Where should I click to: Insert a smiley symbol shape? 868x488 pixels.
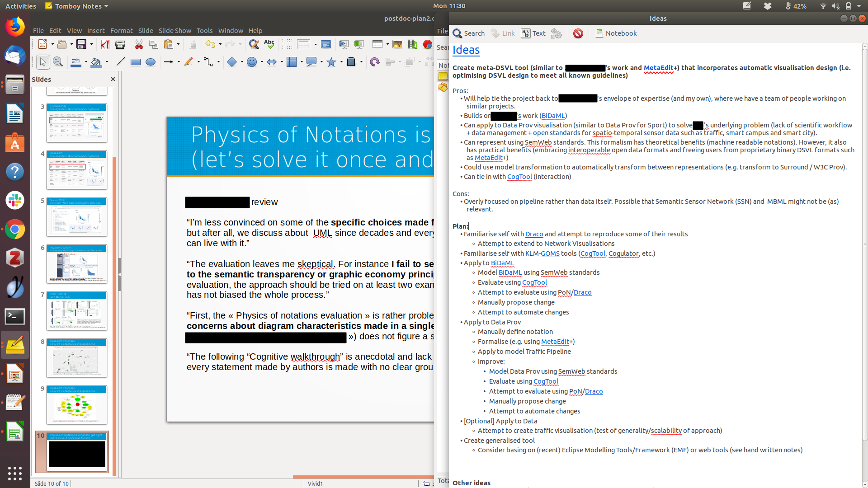click(252, 62)
